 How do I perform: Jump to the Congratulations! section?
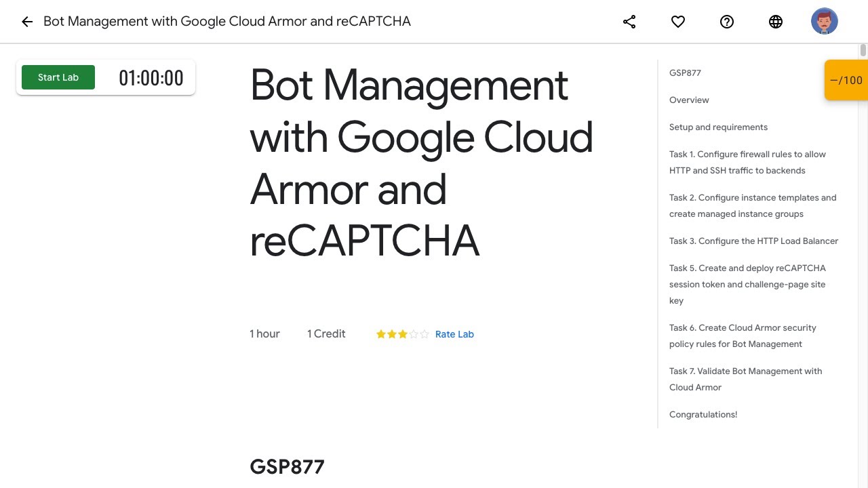click(x=703, y=414)
